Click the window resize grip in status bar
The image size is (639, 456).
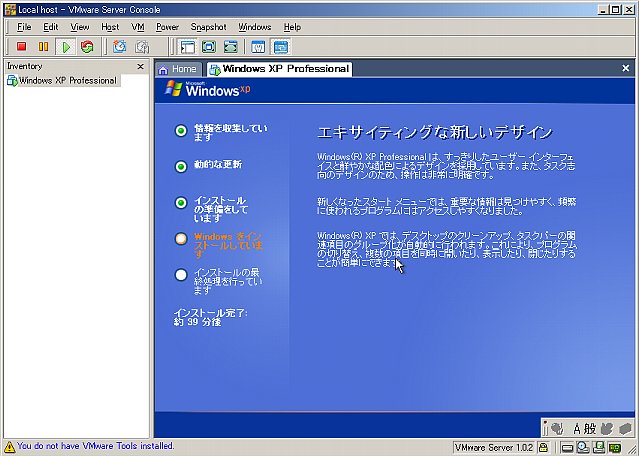tap(631, 449)
